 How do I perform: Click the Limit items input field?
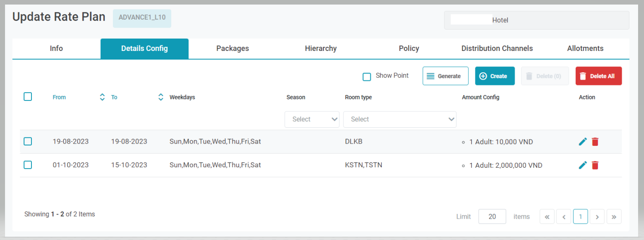[x=492, y=217]
